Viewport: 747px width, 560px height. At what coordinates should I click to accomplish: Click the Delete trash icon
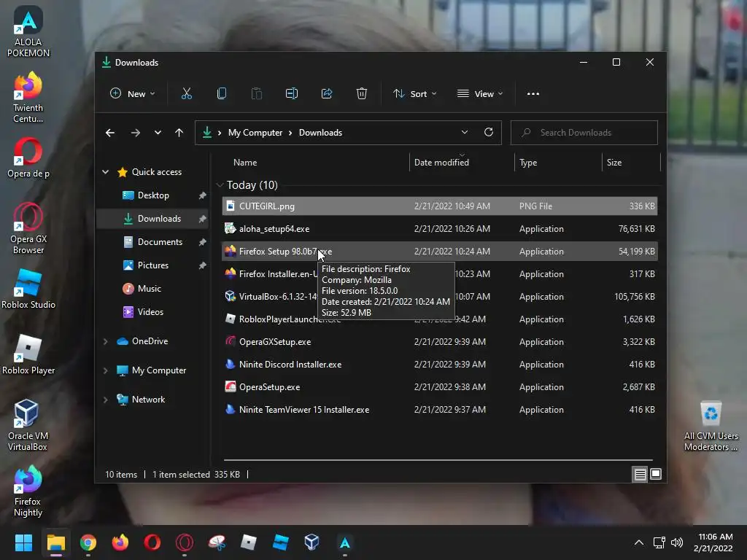point(362,94)
